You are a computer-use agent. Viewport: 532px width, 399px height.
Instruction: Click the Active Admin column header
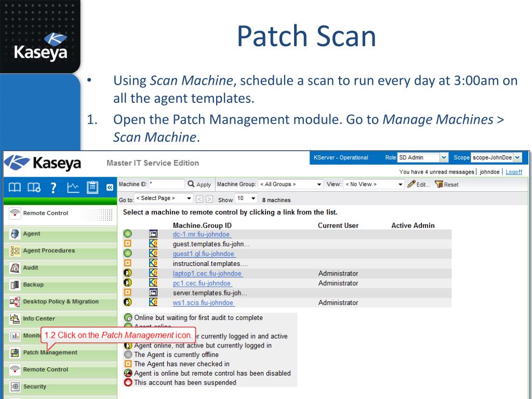pos(413,225)
